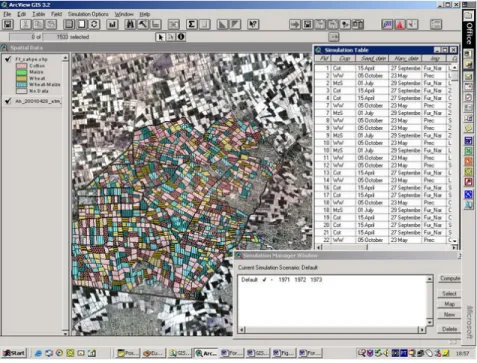Image resolution: width=477 pixels, height=363 pixels.
Task: Click the Copy toolbar icon
Action: tap(38, 24)
